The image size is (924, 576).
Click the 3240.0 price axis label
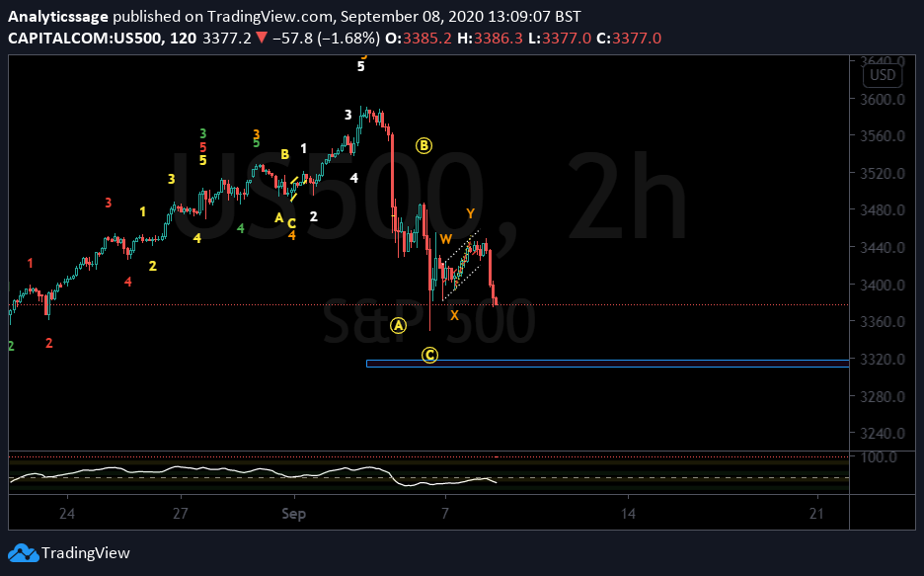point(882,434)
